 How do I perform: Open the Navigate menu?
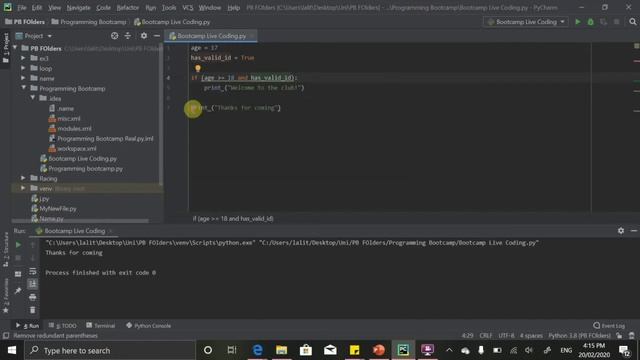(78, 7)
